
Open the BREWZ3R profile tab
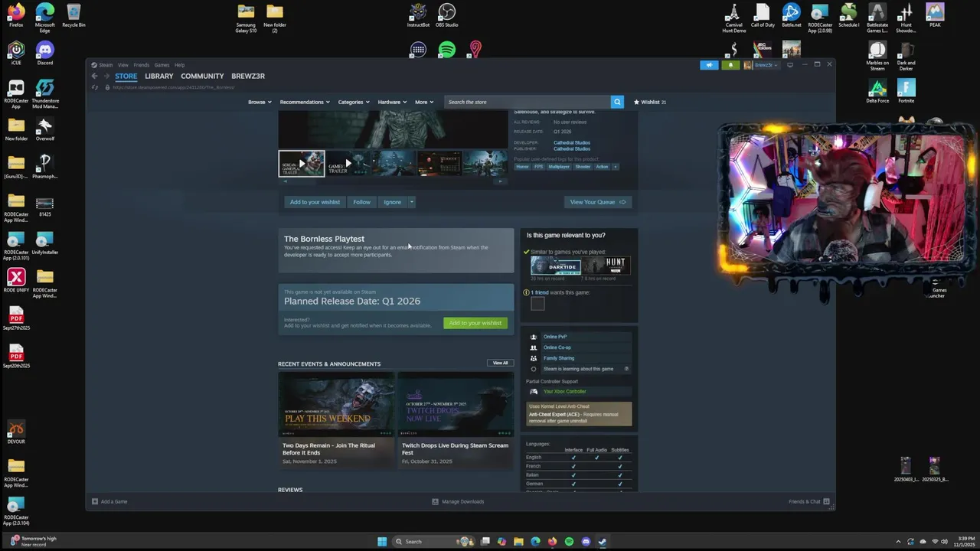[248, 76]
